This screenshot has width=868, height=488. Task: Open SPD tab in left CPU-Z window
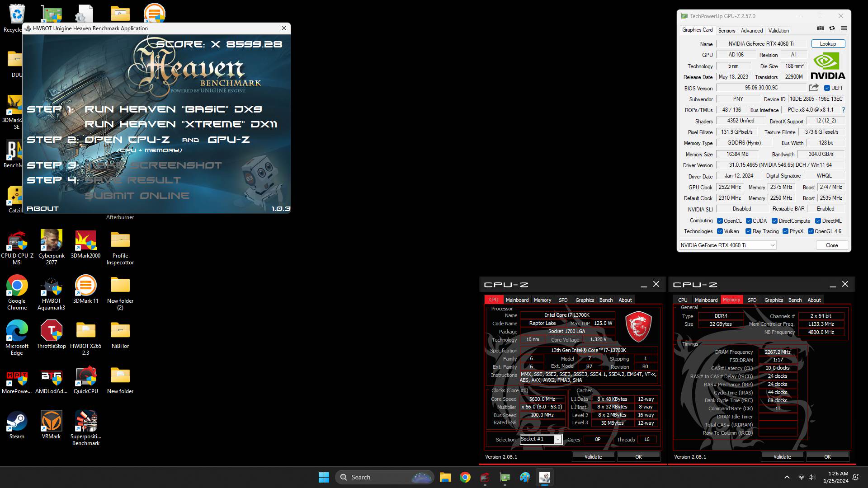pos(563,300)
